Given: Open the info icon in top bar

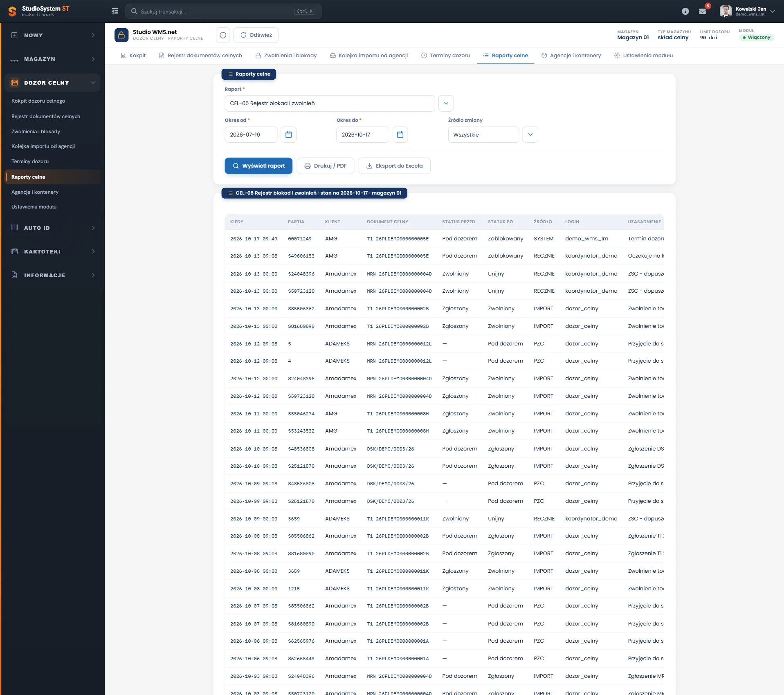Looking at the screenshot, I should 685,11.
